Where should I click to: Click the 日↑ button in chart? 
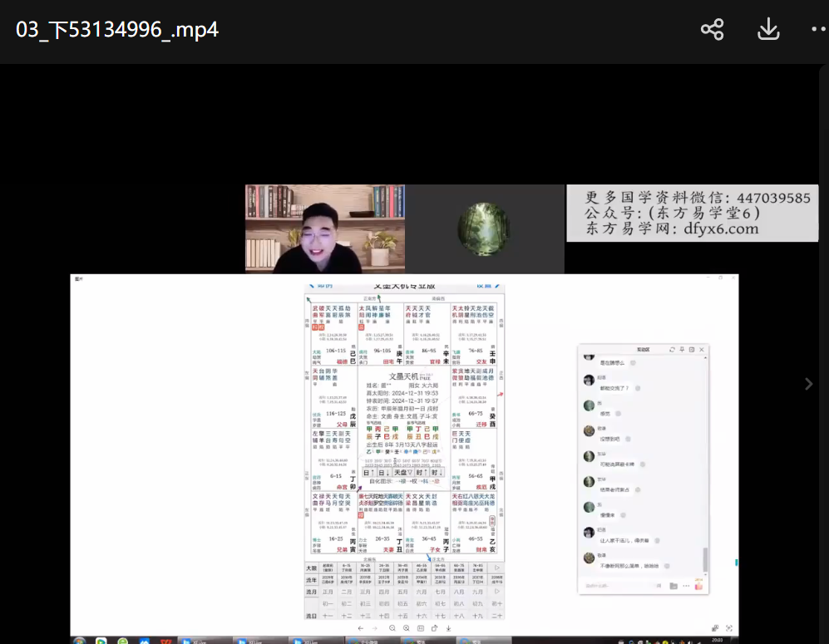pos(368,472)
